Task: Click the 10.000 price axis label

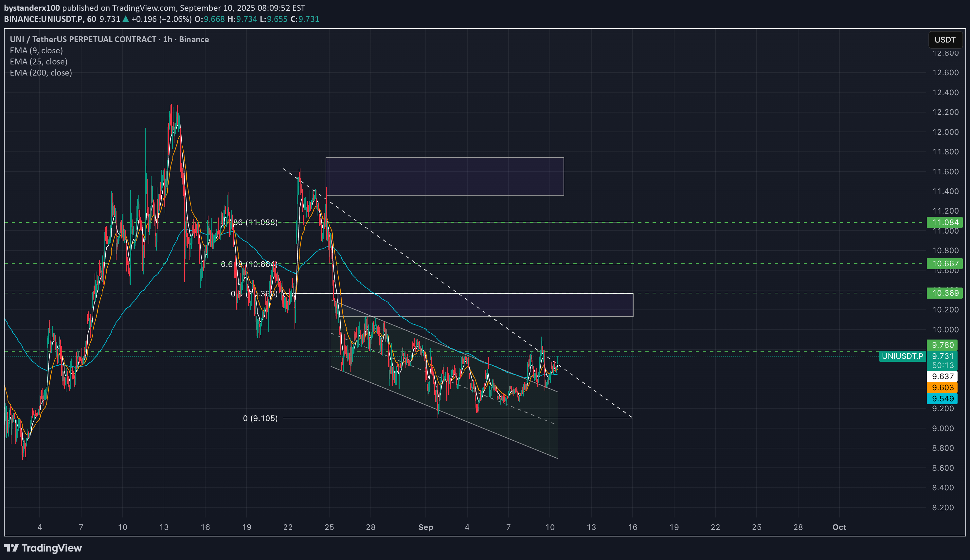Action: [x=945, y=330]
